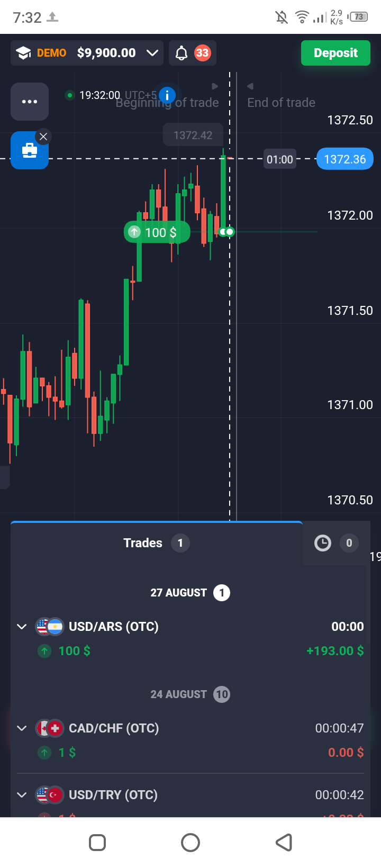
Task: Tap the pending trades clock icon
Action: tap(322, 543)
